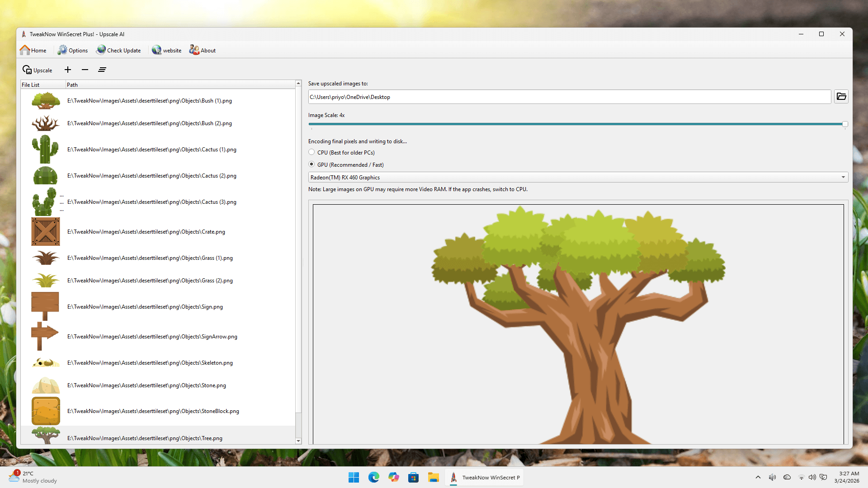Expand the Radeon RX 460 Graphics dropdown
Image resolution: width=868 pixels, height=488 pixels.
[843, 177]
